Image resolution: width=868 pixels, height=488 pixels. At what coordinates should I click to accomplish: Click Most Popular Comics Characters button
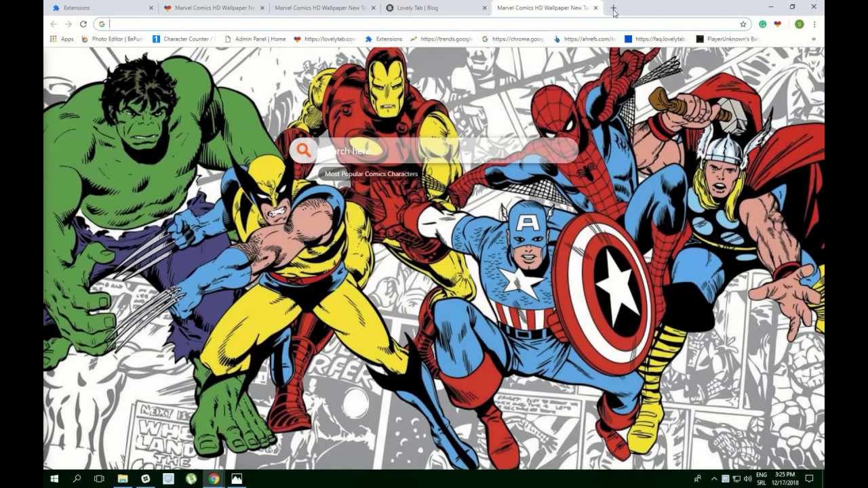coord(371,174)
